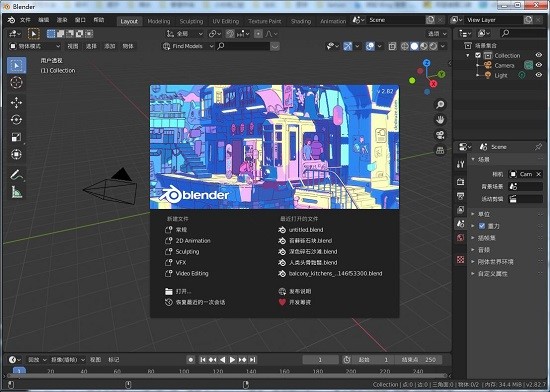
Task: Open the Texture properties tab icon
Action: click(461, 259)
